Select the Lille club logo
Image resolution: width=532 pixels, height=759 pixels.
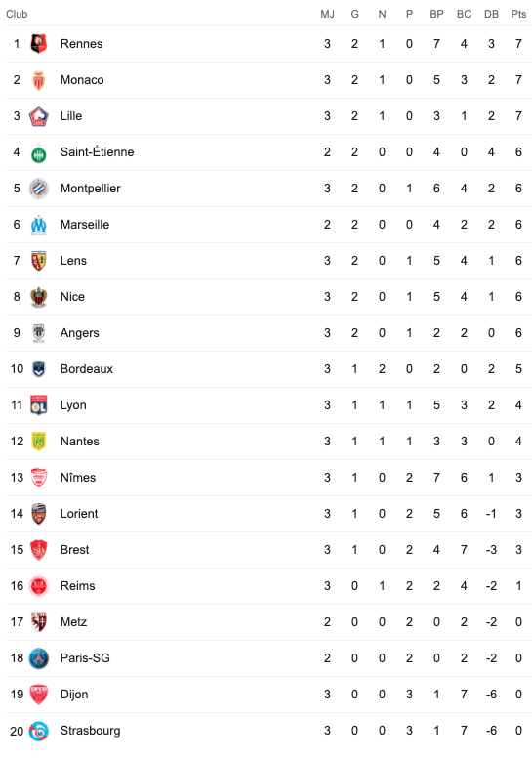[x=39, y=116]
